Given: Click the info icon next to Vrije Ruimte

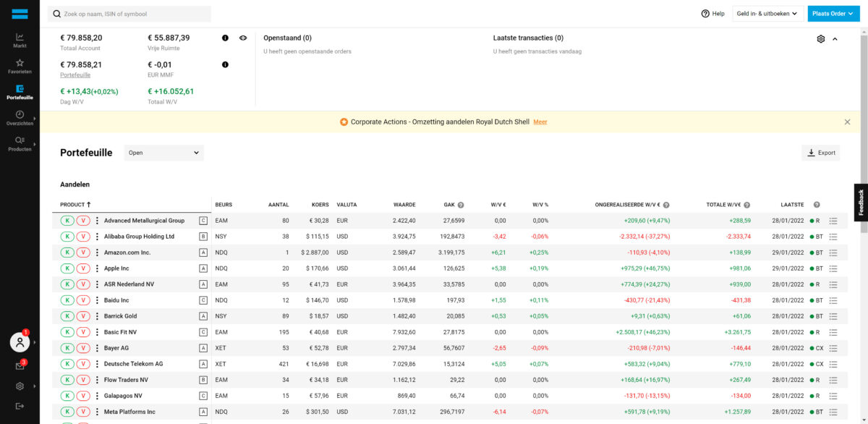Looking at the screenshot, I should pos(225,38).
